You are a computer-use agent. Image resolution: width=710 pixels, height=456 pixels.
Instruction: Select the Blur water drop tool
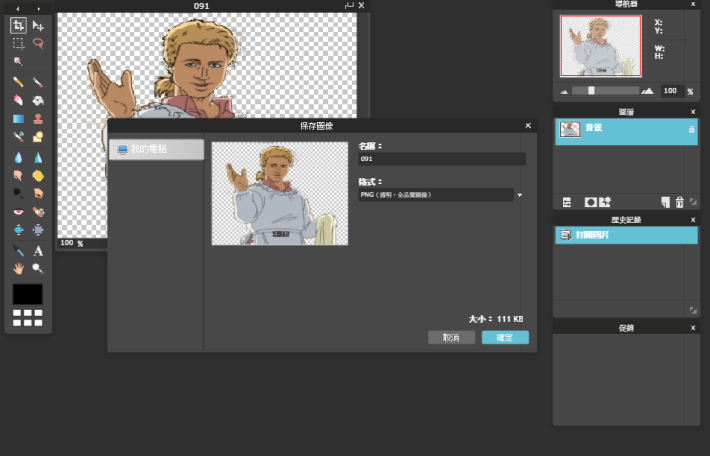(18, 158)
